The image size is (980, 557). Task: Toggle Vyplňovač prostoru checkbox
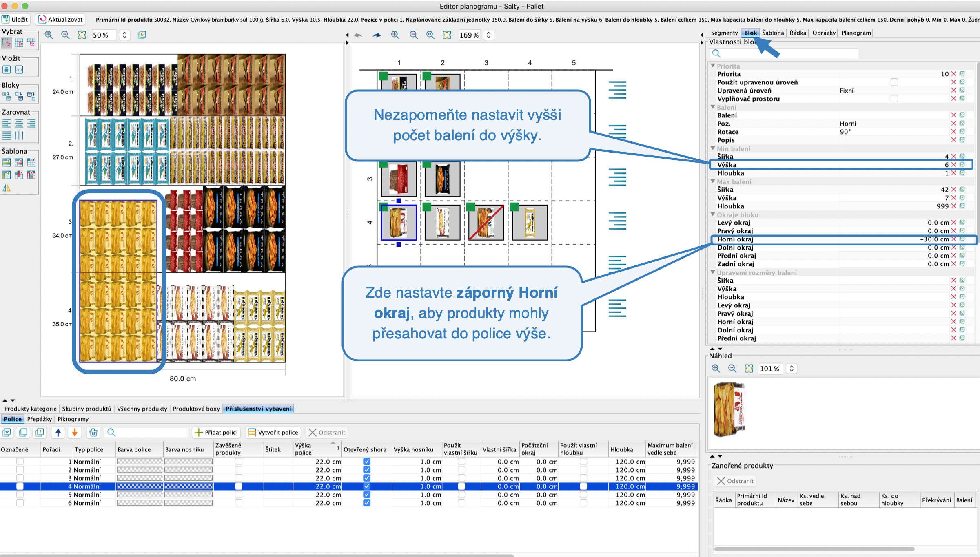[894, 99]
